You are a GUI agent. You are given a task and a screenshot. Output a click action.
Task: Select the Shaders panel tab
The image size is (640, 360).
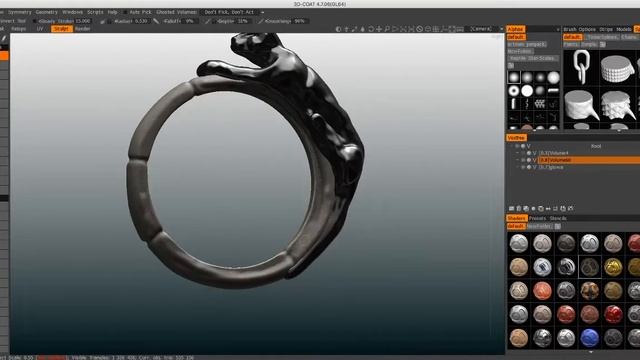pos(516,218)
